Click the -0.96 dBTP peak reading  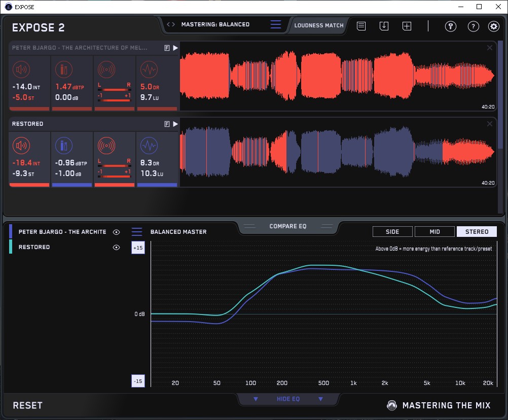point(71,163)
